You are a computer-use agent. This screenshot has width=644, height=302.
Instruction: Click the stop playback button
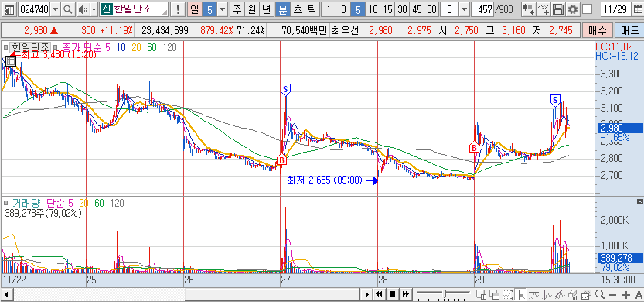(392, 294)
